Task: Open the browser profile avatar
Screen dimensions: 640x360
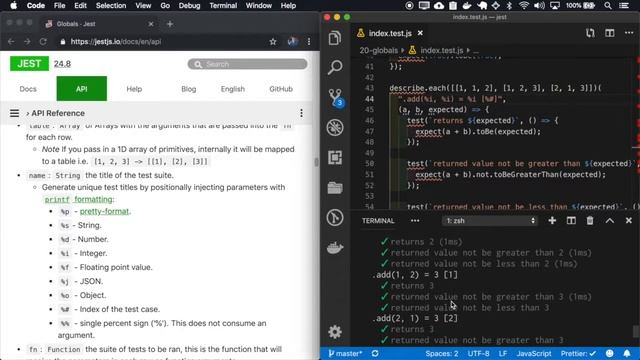Action: [x=292, y=42]
